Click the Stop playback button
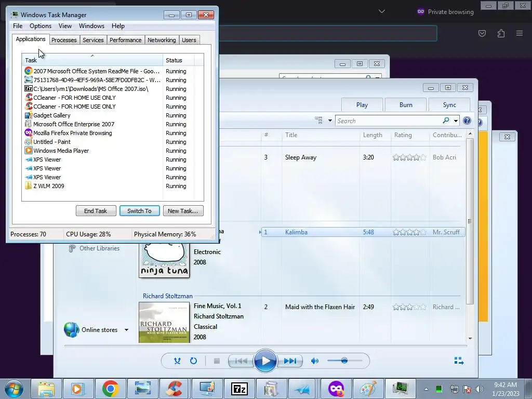The width and height of the screenshot is (532, 399). tap(217, 361)
